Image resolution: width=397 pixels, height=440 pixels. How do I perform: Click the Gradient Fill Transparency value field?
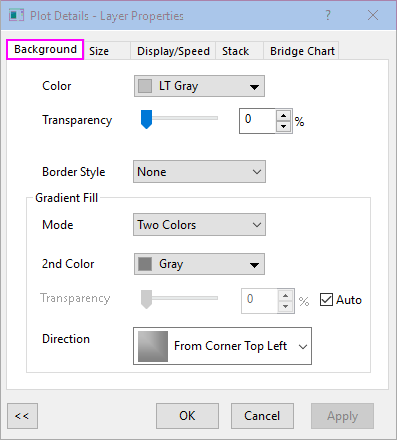pyautogui.click(x=259, y=301)
